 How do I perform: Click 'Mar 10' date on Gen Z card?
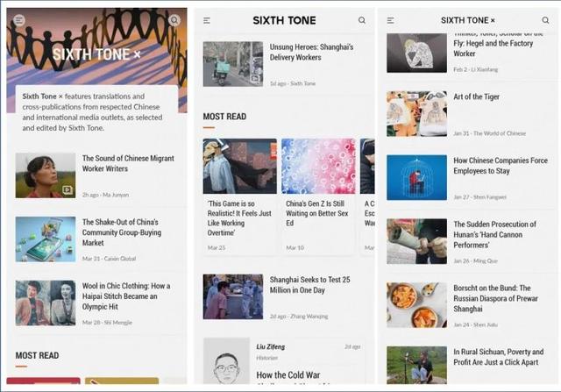click(295, 247)
